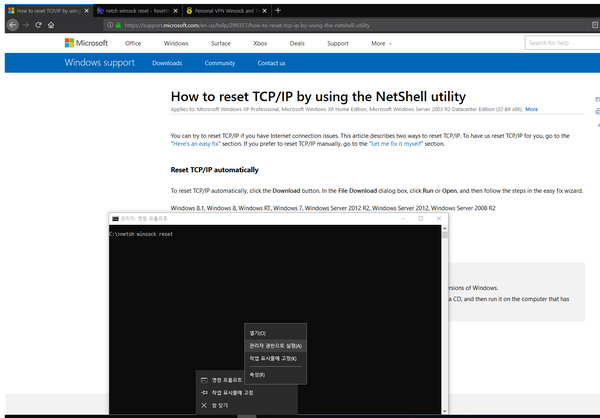Screen dimensions: 600x418
Task: Click the 'Let me fix it myself' link
Action: pyautogui.click(x=396, y=144)
